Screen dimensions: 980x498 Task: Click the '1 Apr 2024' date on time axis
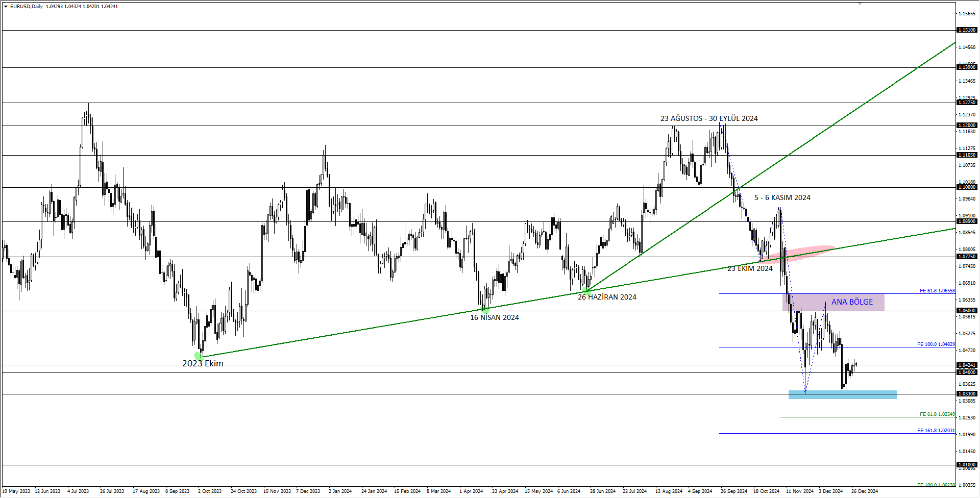pyautogui.click(x=471, y=491)
